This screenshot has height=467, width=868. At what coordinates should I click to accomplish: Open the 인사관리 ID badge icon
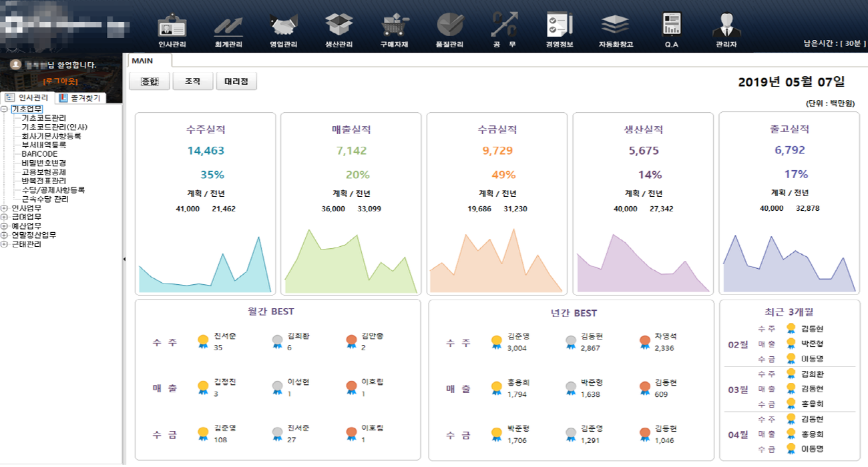point(172,27)
